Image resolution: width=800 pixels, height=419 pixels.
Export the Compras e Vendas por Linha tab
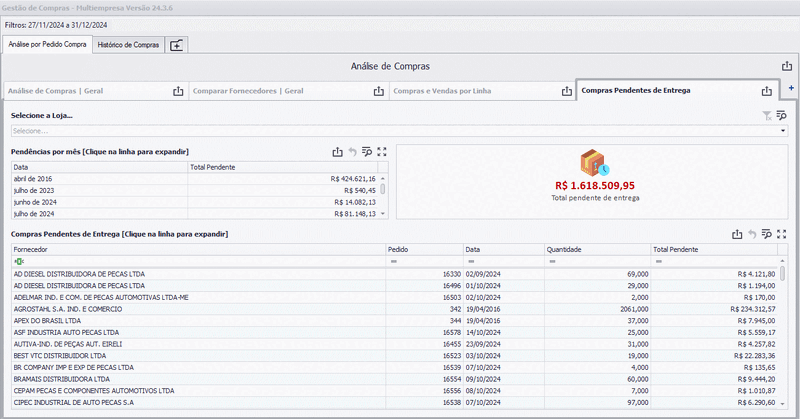tap(567, 91)
